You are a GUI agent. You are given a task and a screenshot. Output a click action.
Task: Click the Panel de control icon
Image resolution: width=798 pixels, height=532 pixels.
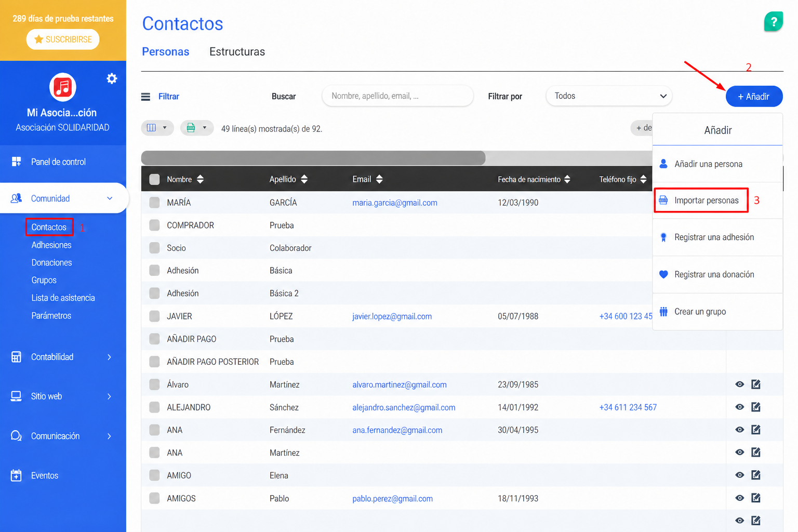coord(16,162)
